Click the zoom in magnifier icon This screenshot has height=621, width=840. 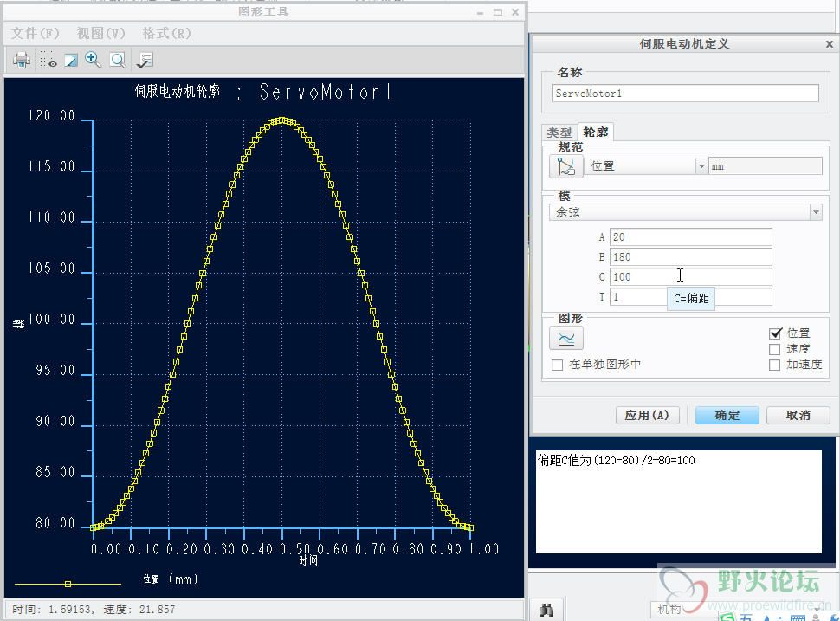pos(93,60)
